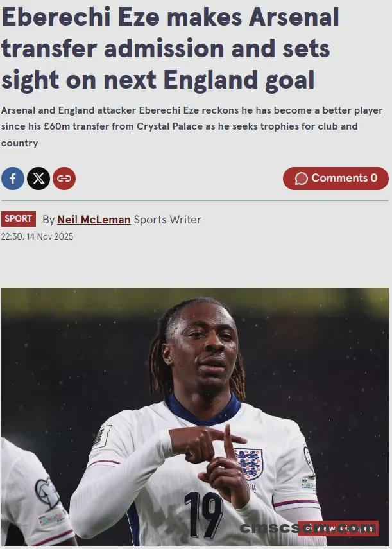Open the Eberechi Eze celebration photo
The image size is (392, 549).
coord(195,417)
